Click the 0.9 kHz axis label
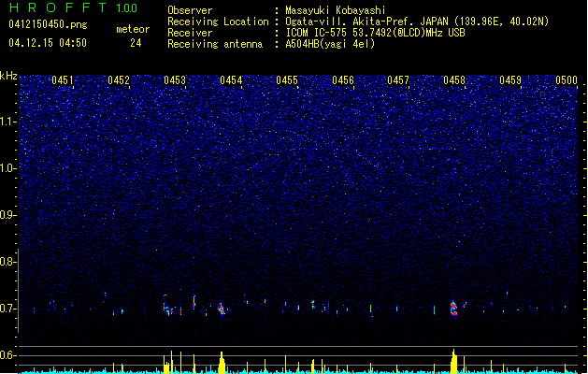Image resolution: width=588 pixels, height=374 pixels. 8,215
